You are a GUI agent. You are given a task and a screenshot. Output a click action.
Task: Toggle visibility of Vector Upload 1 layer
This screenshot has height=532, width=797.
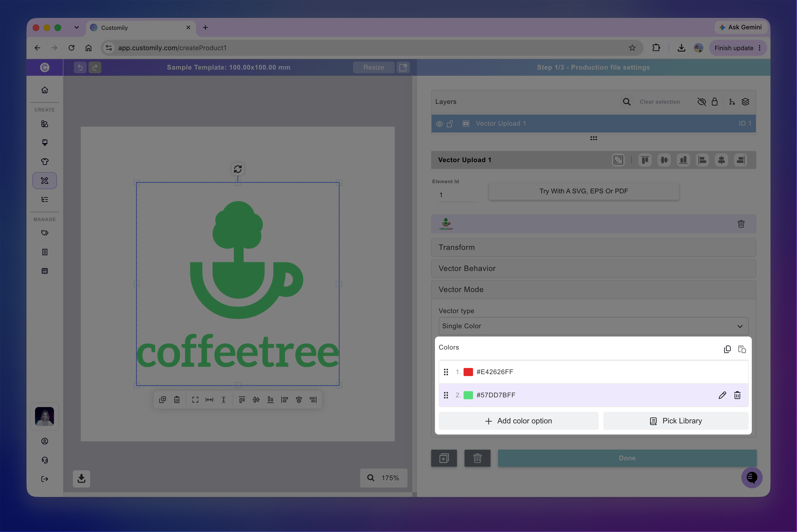tap(439, 124)
